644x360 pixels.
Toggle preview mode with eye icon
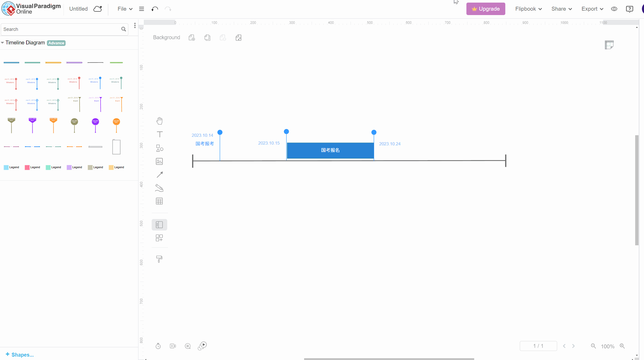614,9
